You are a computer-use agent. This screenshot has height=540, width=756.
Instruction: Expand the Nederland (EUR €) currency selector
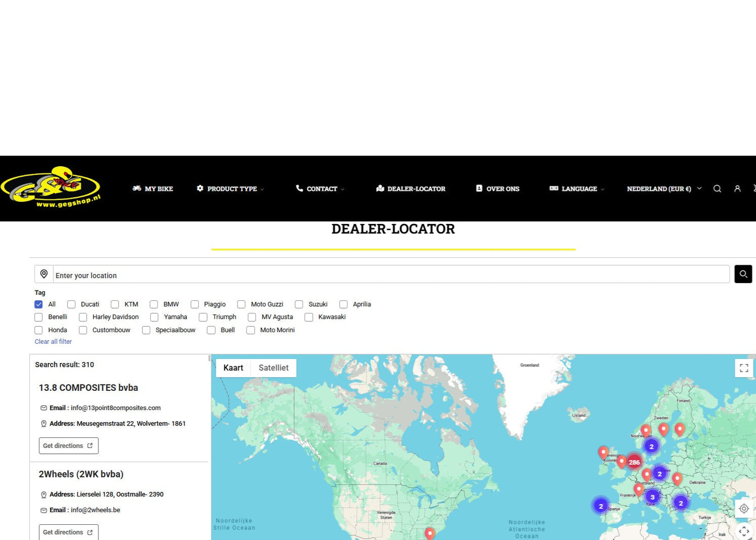(x=663, y=189)
